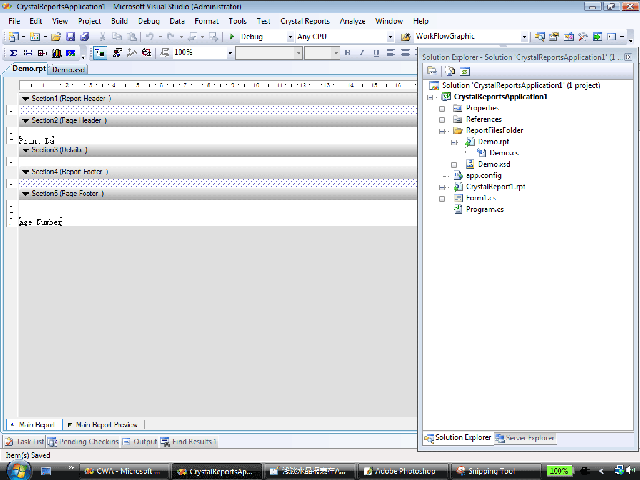Switch to the Demo.xsd tab
This screenshot has width=640, height=480.
pyautogui.click(x=68, y=70)
